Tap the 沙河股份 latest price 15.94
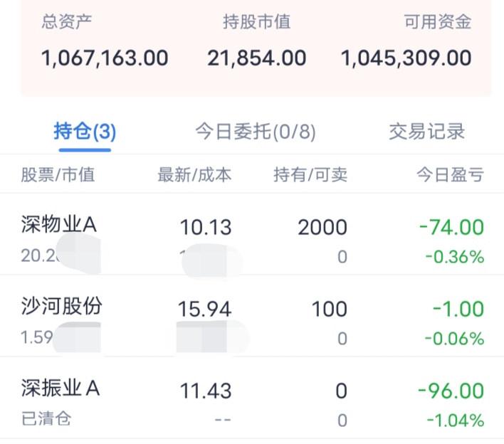Image resolution: width=504 pixels, height=444 pixels. point(206,310)
